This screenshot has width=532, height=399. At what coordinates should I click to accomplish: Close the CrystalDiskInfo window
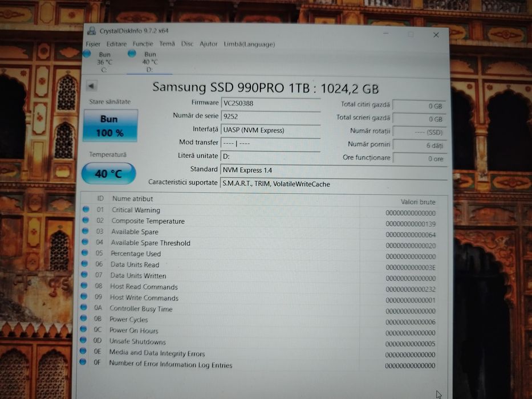(436, 35)
